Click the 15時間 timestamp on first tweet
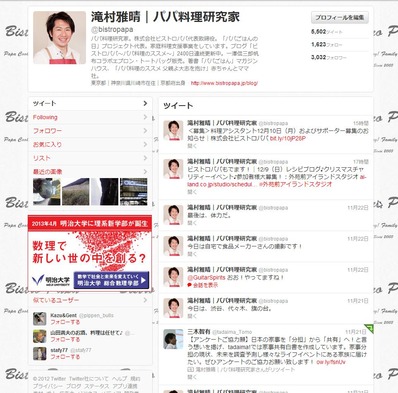Screen dimensions: 398x393 click(x=361, y=123)
